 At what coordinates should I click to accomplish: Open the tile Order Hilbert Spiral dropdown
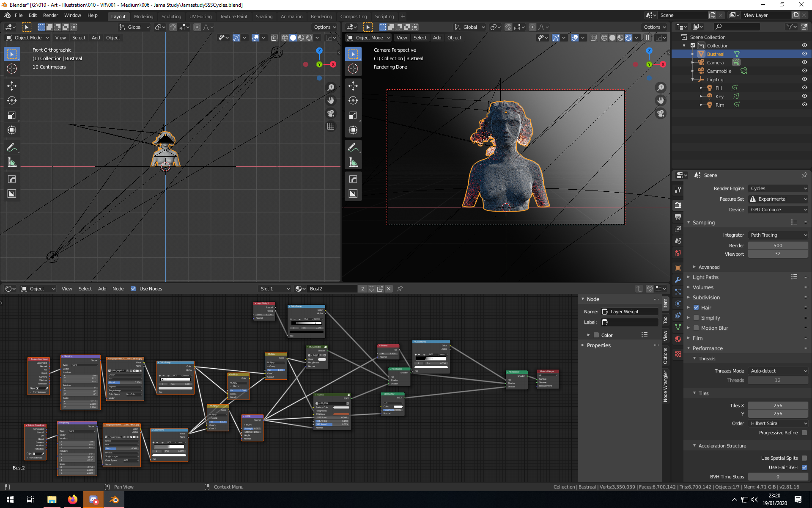tap(778, 423)
